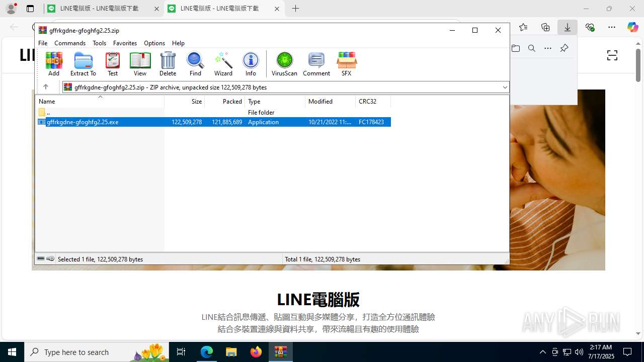Click the SFX toolbar icon
The width and height of the screenshot is (644, 362).
[x=346, y=64]
